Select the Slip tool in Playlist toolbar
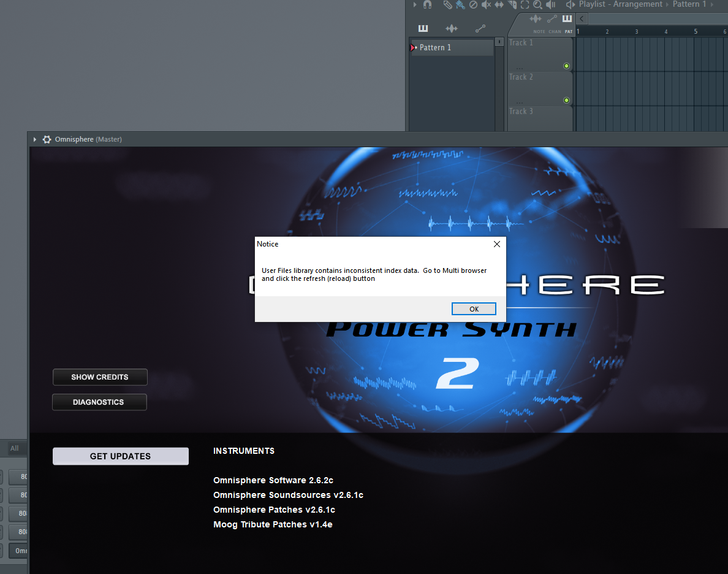This screenshot has width=728, height=574. click(499, 5)
